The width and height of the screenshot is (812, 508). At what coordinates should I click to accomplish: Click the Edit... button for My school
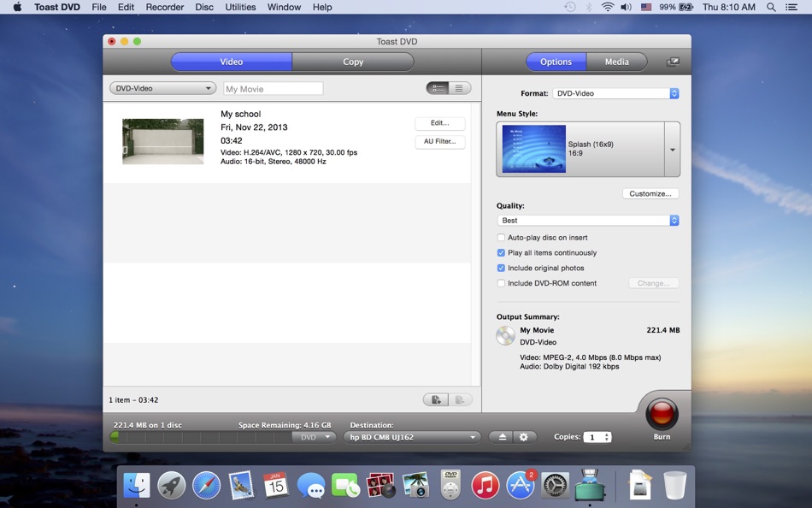[439, 123]
